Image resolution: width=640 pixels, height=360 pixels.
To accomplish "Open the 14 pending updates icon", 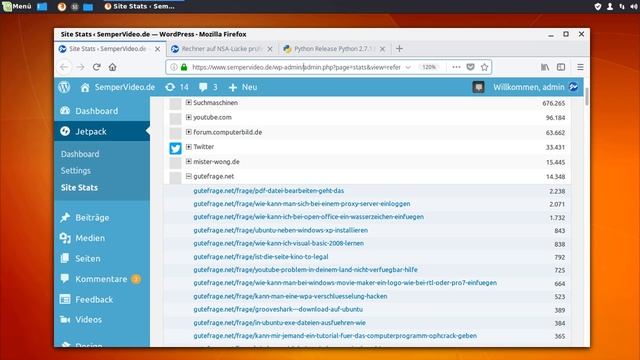I will (x=177, y=87).
